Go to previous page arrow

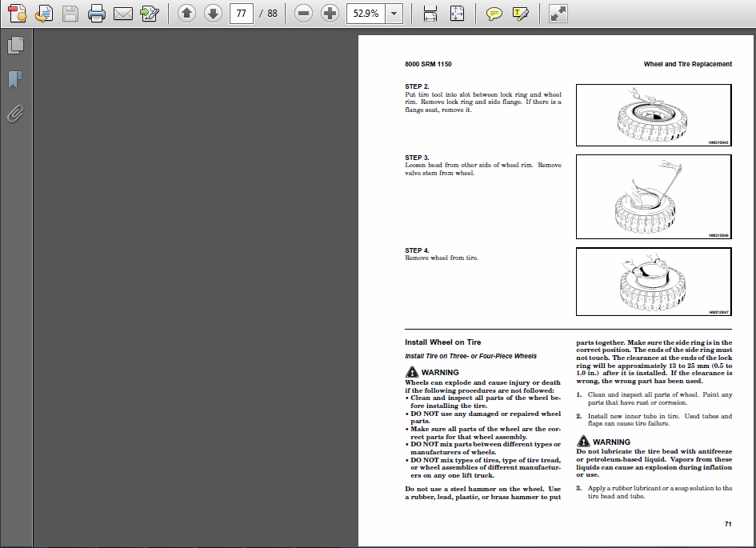186,14
